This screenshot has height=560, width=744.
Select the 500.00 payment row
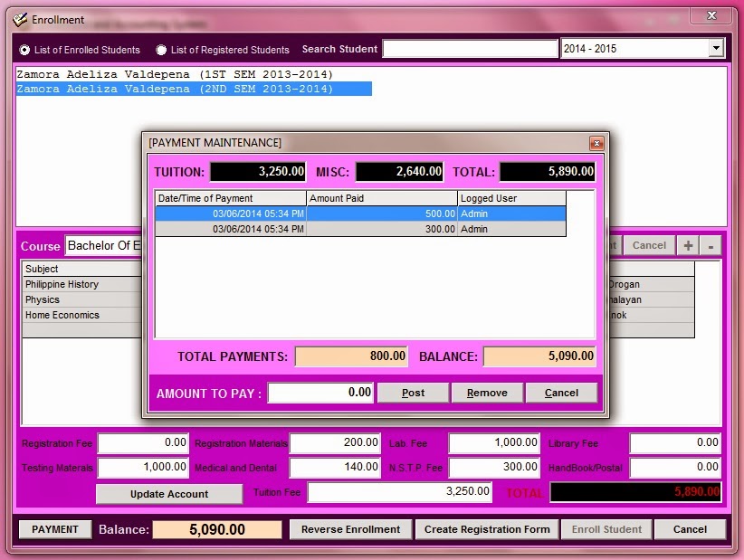click(360, 214)
